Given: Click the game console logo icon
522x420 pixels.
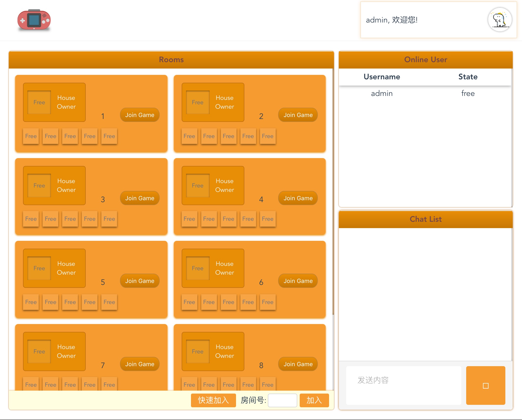Looking at the screenshot, I should click(x=34, y=20).
